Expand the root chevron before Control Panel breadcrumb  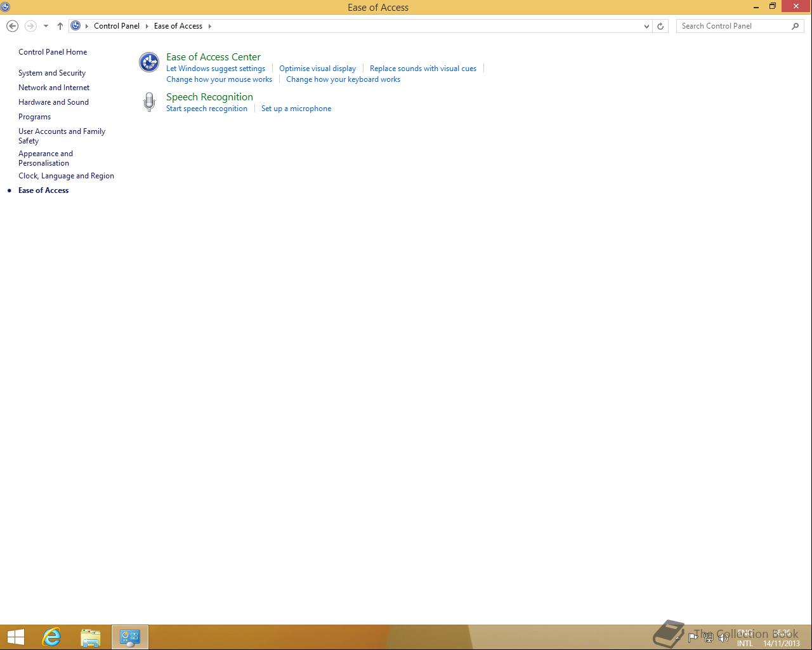87,26
